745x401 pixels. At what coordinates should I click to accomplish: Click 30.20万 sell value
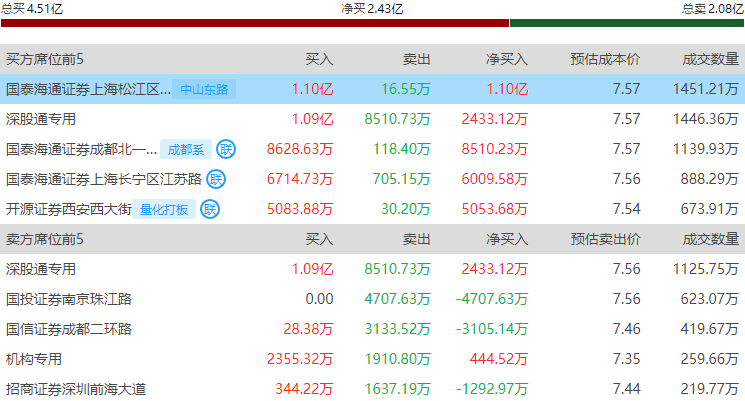406,209
